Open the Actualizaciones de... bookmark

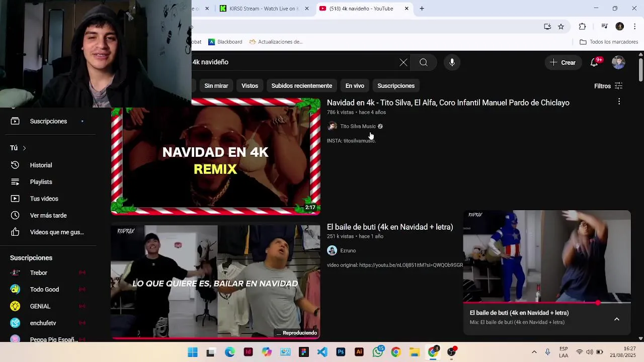(276, 42)
